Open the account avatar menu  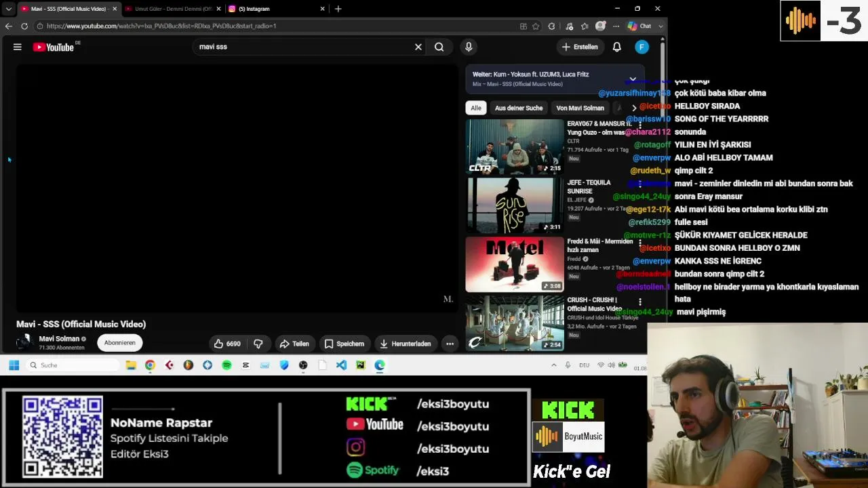tap(642, 47)
